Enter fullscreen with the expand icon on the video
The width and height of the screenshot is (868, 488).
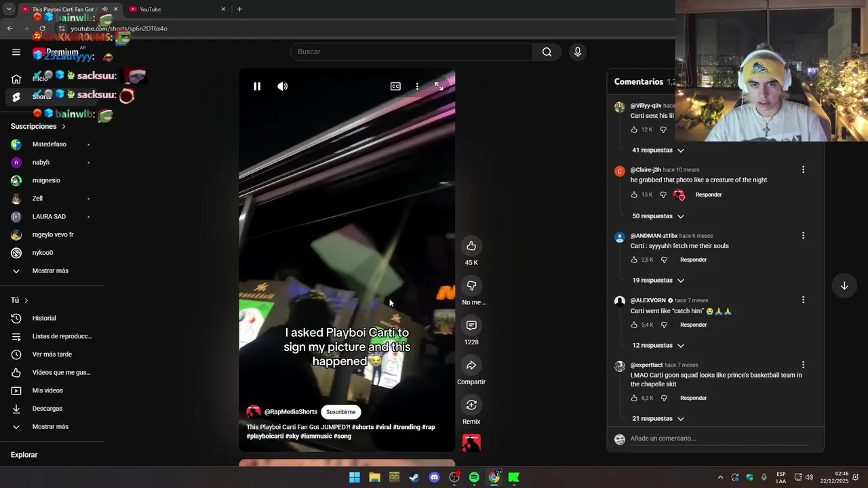click(439, 86)
